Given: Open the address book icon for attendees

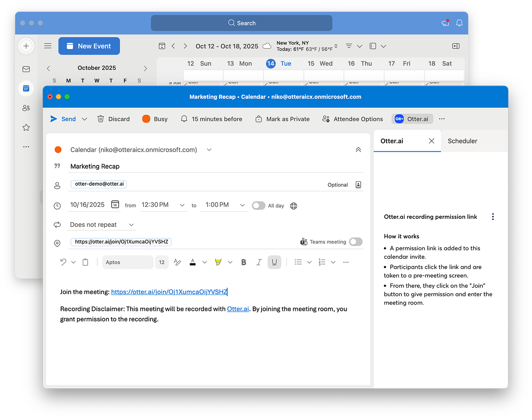Looking at the screenshot, I should coord(359,185).
